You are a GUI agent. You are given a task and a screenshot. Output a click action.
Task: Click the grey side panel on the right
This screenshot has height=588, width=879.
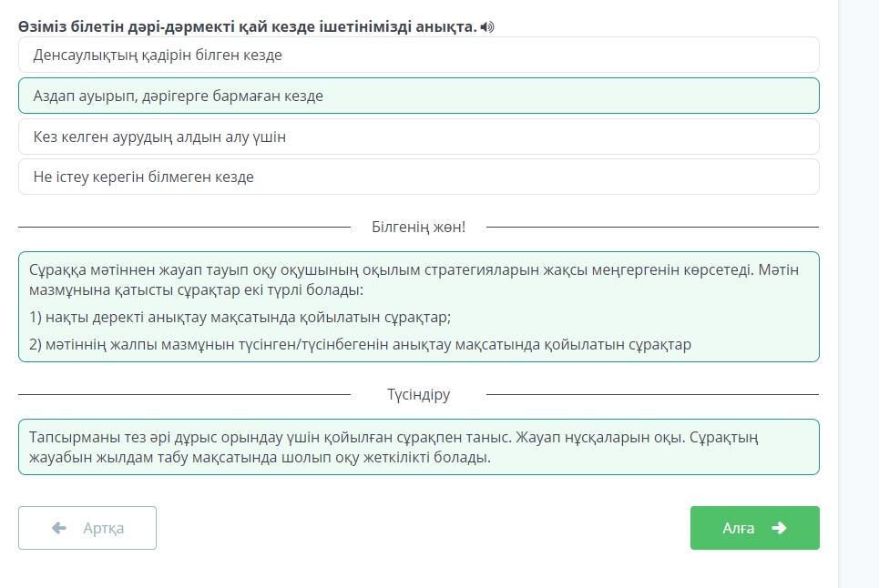(x=858, y=291)
